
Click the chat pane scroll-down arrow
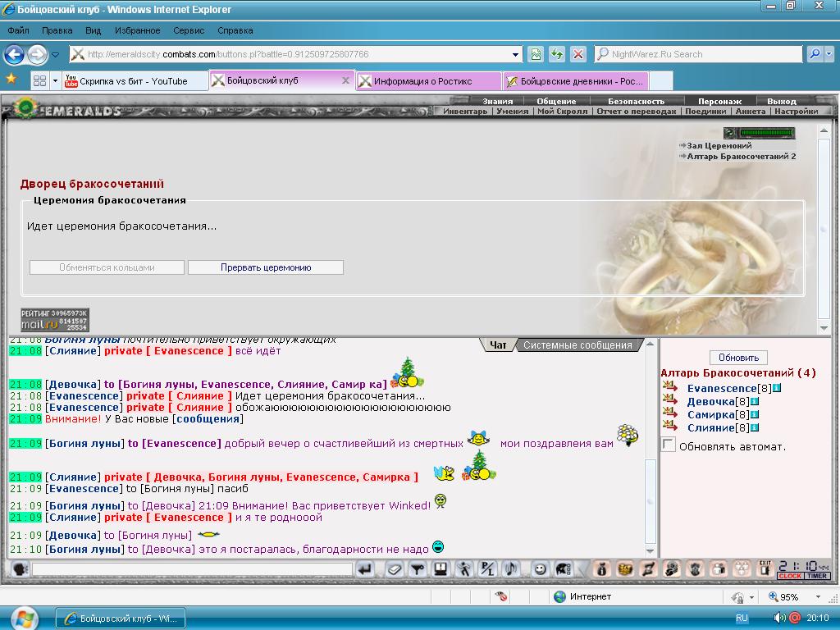(650, 551)
